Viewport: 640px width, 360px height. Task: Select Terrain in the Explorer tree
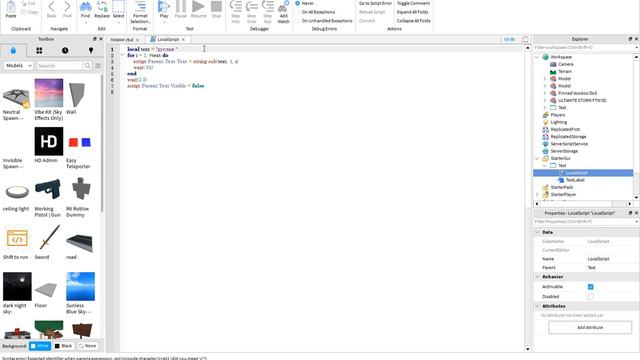[x=561, y=71]
